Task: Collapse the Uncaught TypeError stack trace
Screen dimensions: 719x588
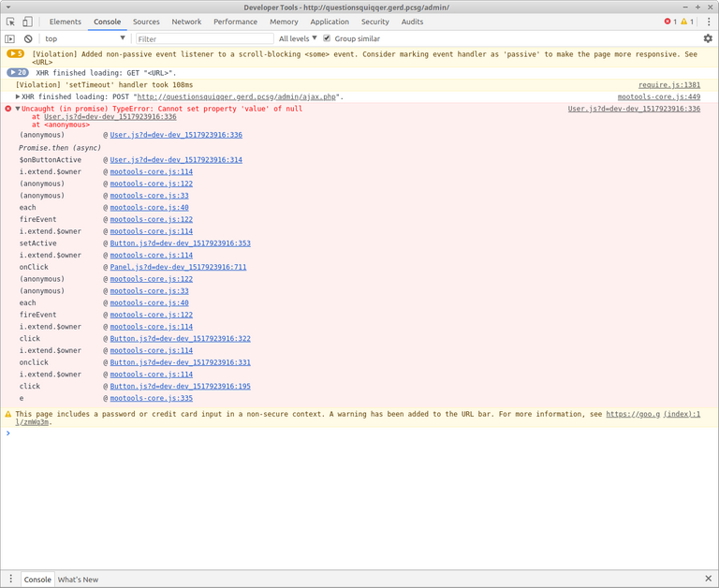Action: [18, 109]
